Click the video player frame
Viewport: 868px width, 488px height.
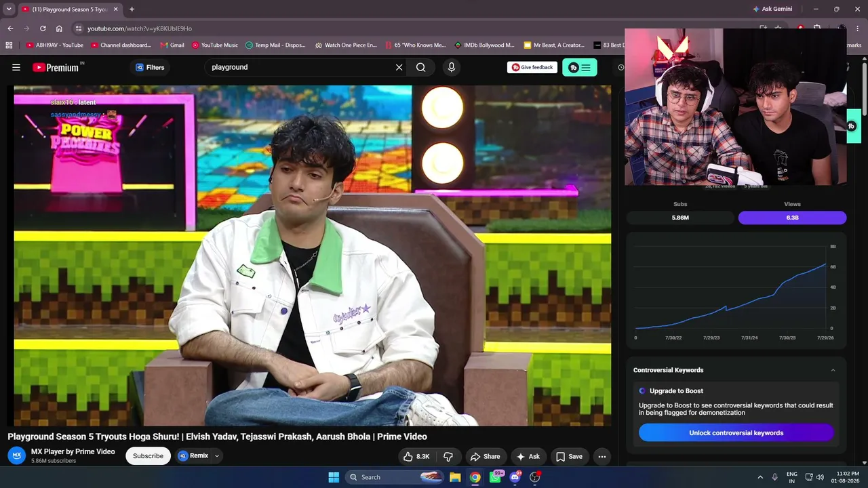point(313,256)
